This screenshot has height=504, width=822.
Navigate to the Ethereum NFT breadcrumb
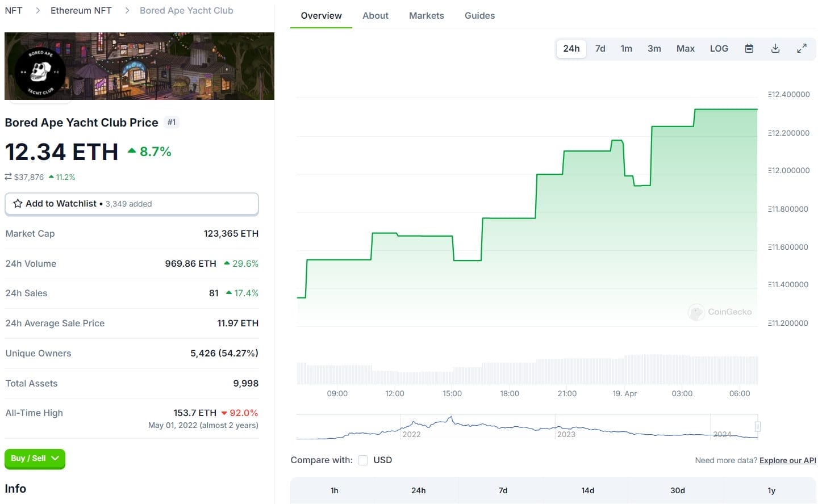[81, 10]
